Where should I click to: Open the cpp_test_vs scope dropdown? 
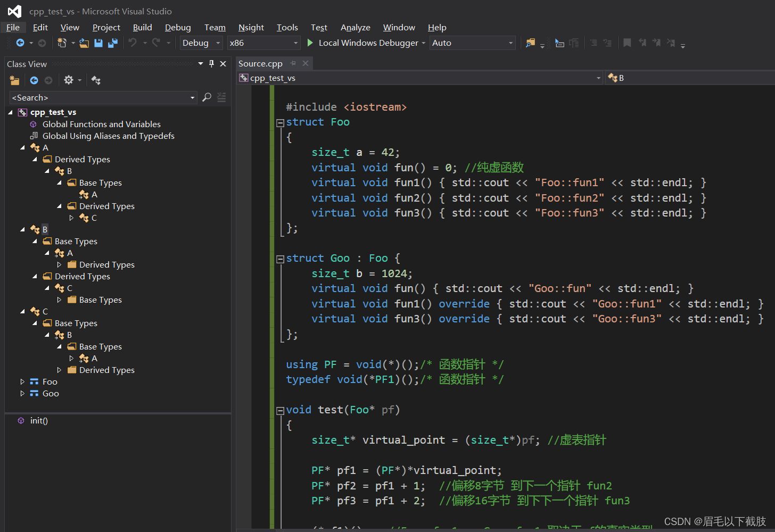[420, 78]
